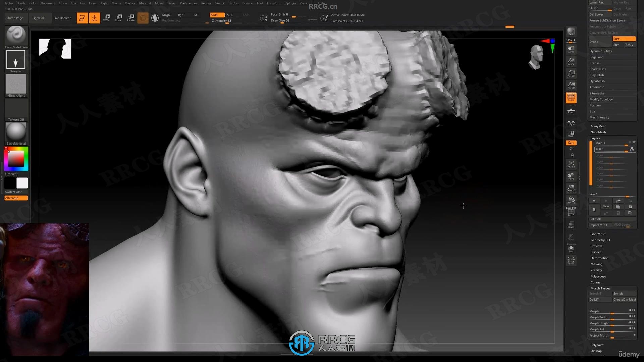This screenshot has width=644, height=362.
Task: Adjust the Draw Size slider
Action: 293,21
